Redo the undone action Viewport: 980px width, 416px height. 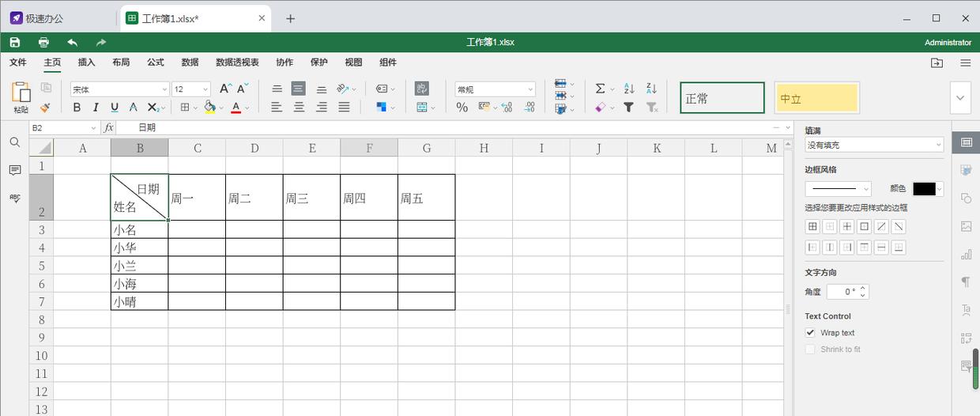pos(101,42)
